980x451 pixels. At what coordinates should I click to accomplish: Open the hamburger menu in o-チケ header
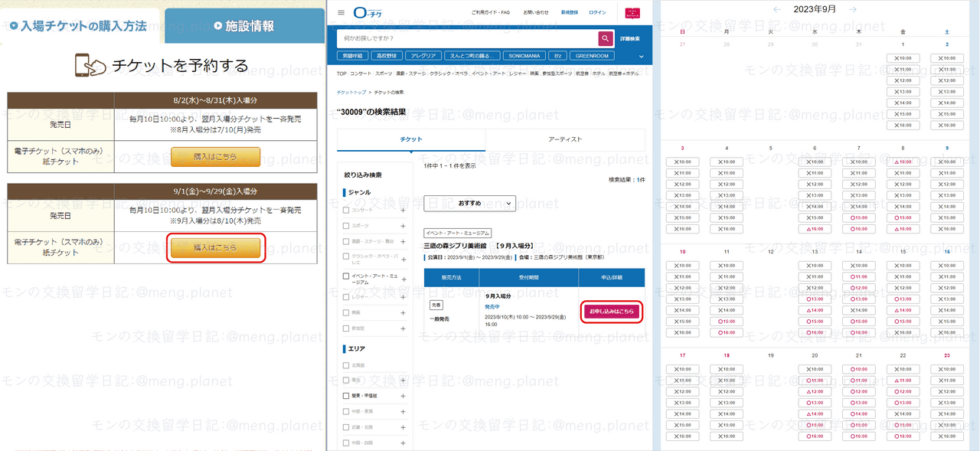coord(341,12)
